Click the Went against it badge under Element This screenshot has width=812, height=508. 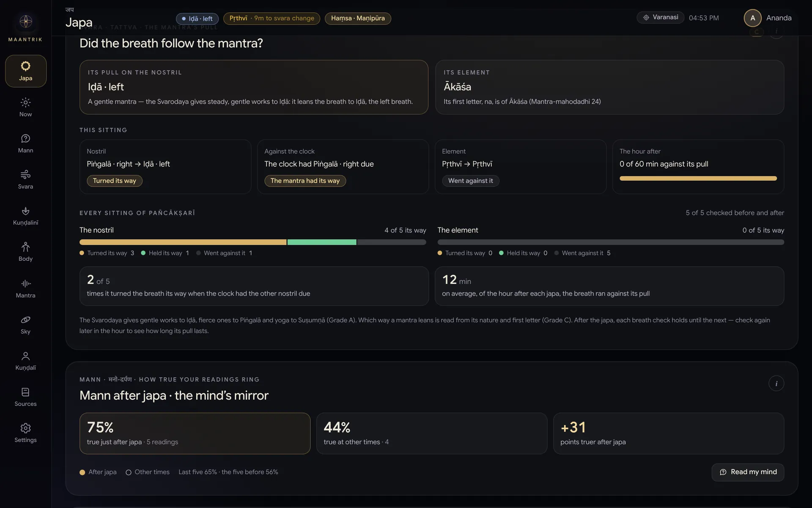pos(470,181)
